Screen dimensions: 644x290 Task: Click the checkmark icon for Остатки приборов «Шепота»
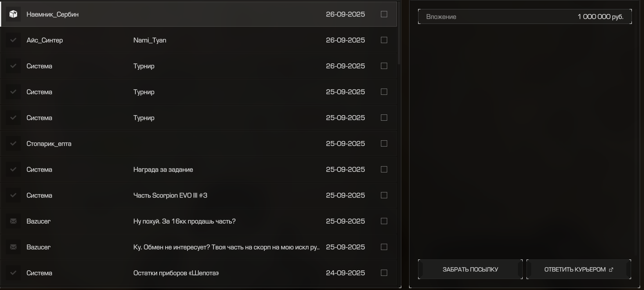pyautogui.click(x=13, y=273)
